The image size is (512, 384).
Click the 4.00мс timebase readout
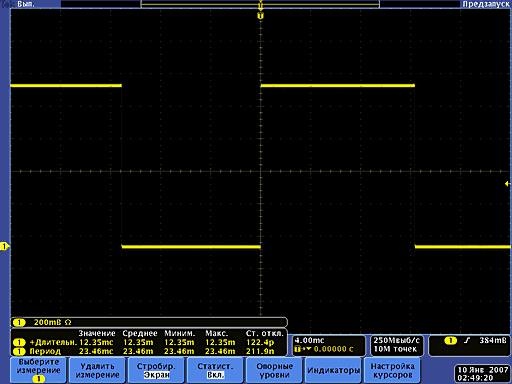tap(310, 340)
